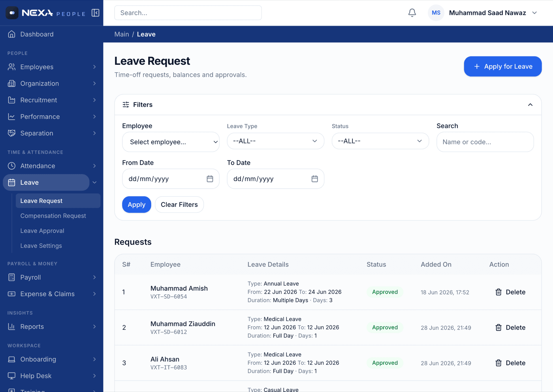Click the To Date input field
Image resolution: width=553 pixels, height=392 pixels.
[x=276, y=179]
